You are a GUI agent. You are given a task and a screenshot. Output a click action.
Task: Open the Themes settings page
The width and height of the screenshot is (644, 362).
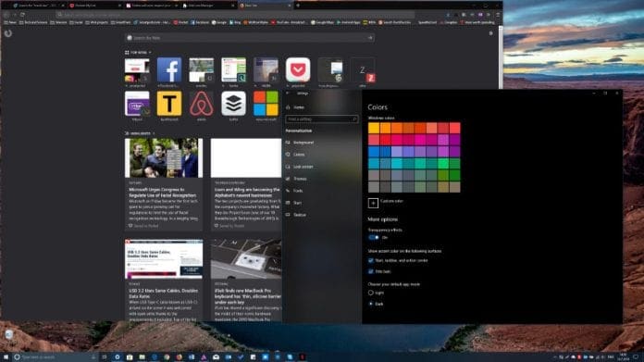(300, 179)
